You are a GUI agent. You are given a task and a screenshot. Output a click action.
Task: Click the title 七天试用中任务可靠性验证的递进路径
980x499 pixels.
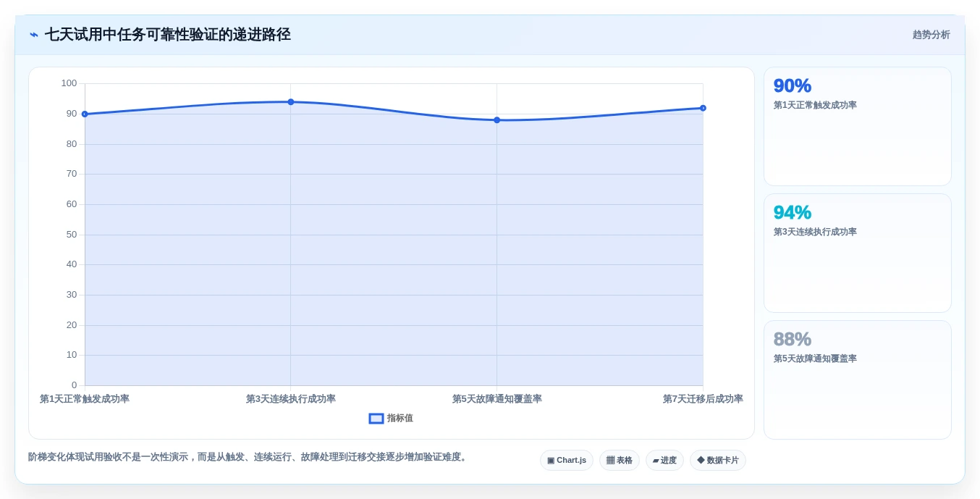(x=168, y=35)
